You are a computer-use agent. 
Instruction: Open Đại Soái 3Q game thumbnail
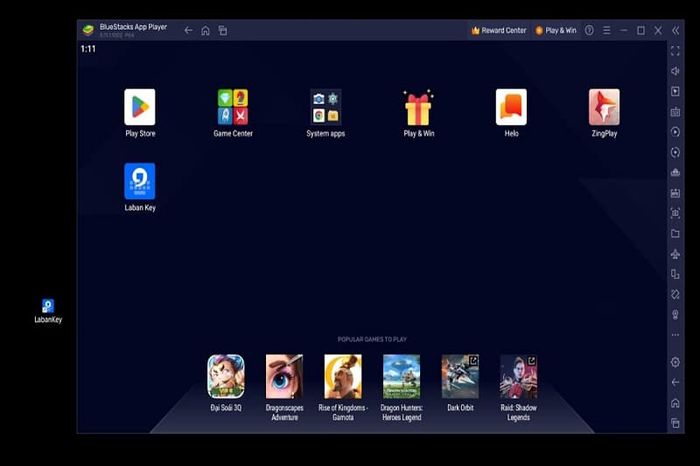(x=226, y=376)
